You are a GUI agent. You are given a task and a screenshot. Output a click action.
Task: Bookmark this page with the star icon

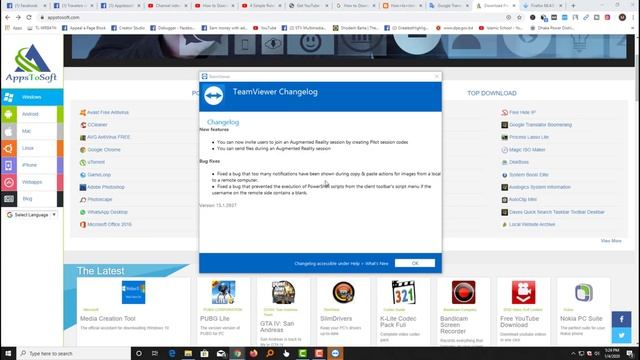pyautogui.click(x=519, y=18)
